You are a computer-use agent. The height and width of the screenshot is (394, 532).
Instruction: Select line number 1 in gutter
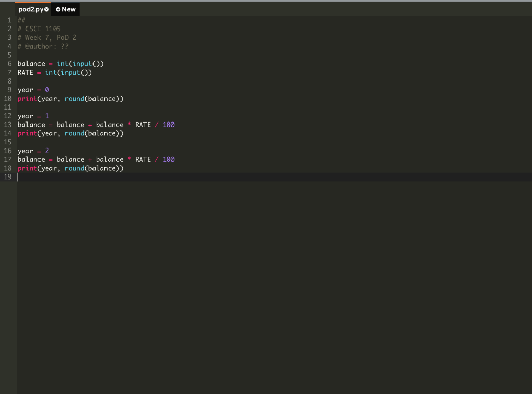click(9, 20)
